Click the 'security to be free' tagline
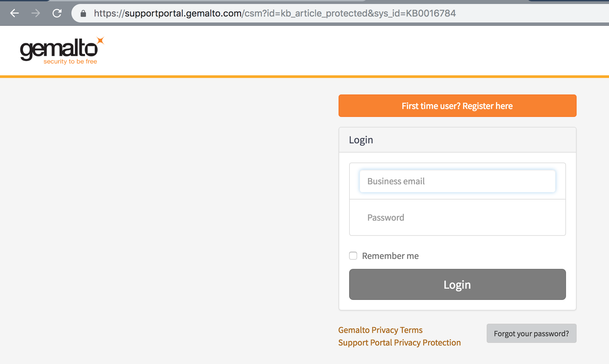609x364 pixels. [70, 61]
